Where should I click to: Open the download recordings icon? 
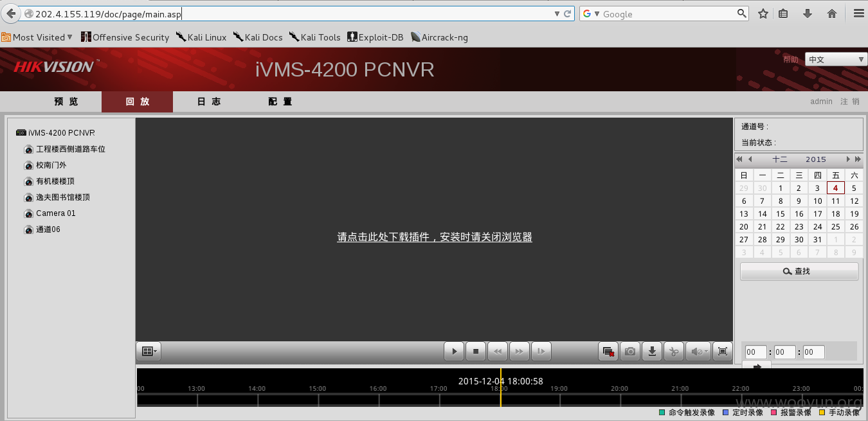tap(652, 351)
